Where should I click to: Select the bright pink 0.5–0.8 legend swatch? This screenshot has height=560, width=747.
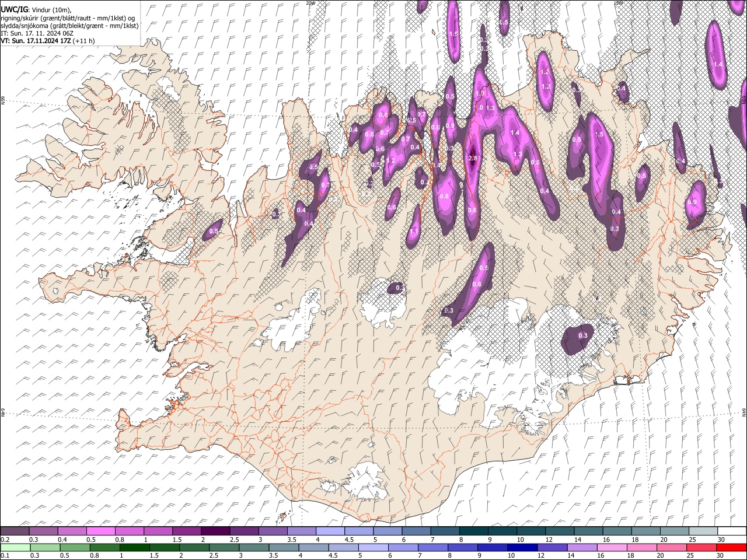pos(100,531)
